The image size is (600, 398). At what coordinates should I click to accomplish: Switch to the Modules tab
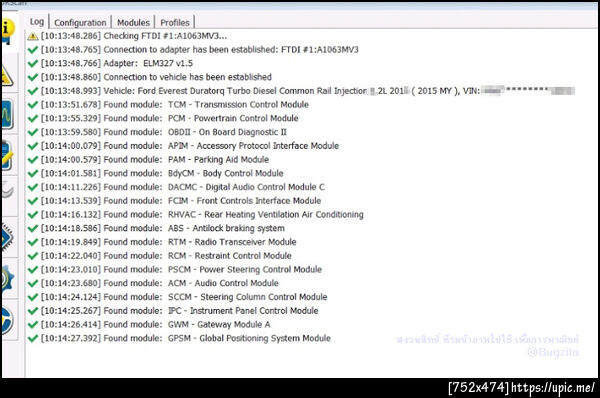(x=133, y=23)
